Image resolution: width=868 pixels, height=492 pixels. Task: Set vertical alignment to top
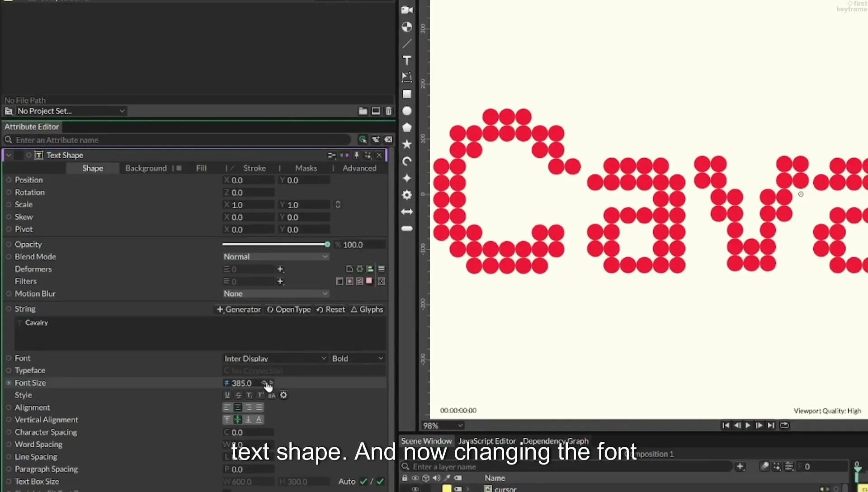[227, 420]
